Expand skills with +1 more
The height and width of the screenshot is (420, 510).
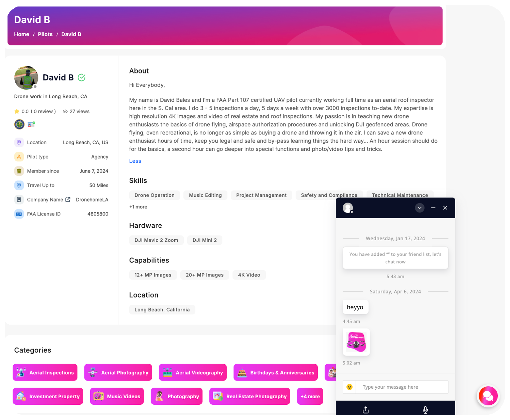[x=138, y=207]
